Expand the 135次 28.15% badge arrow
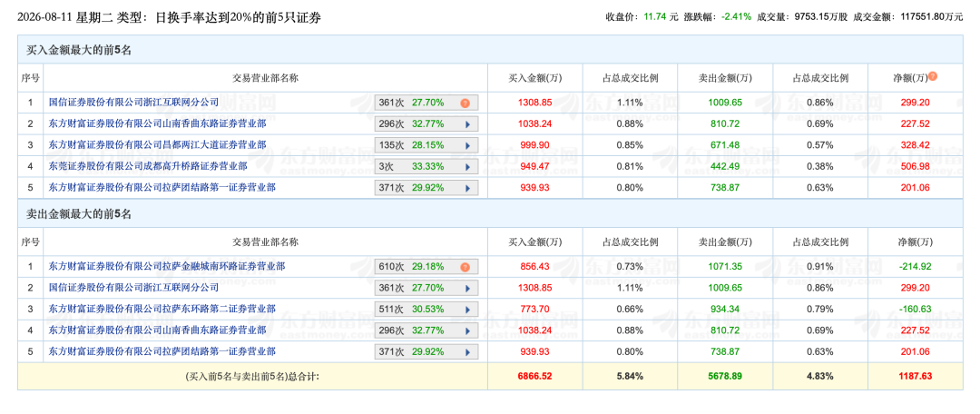Image resolution: width=980 pixels, height=414 pixels. pyautogui.click(x=467, y=145)
